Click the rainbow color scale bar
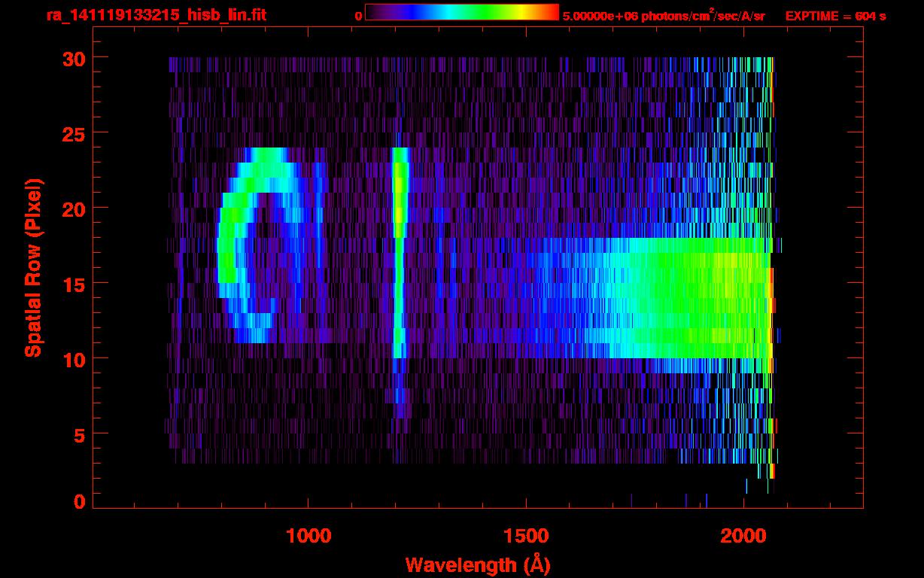 (462, 13)
